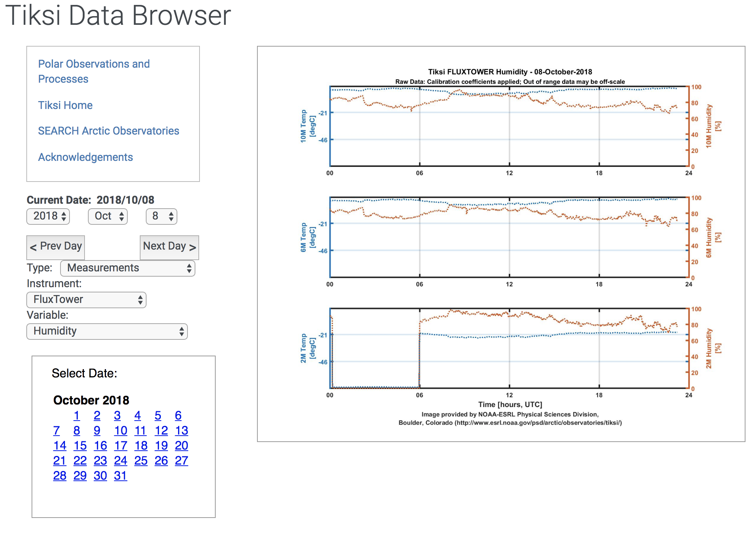Viewport: 756px width, 533px height.
Task: Select October 28 in the calendar
Action: click(x=60, y=476)
